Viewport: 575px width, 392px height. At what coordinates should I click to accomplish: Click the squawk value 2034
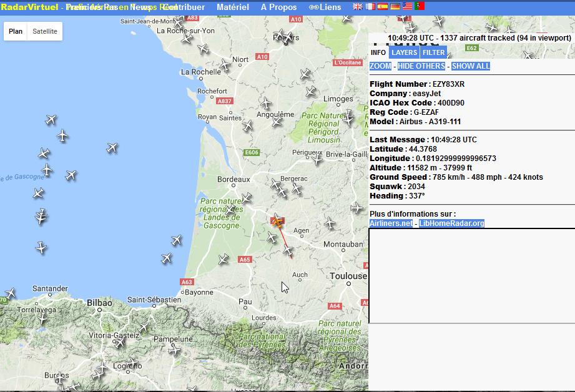(x=416, y=186)
